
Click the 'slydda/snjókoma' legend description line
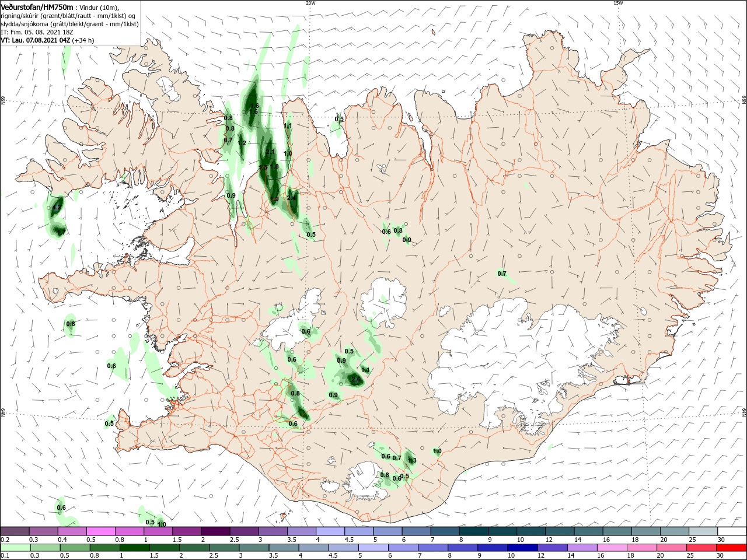coord(69,24)
